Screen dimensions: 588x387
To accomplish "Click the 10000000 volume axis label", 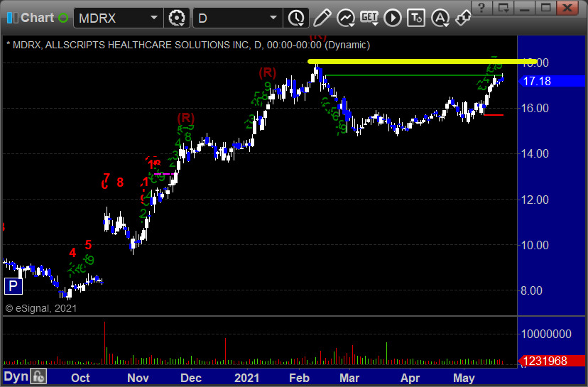I will [546, 334].
